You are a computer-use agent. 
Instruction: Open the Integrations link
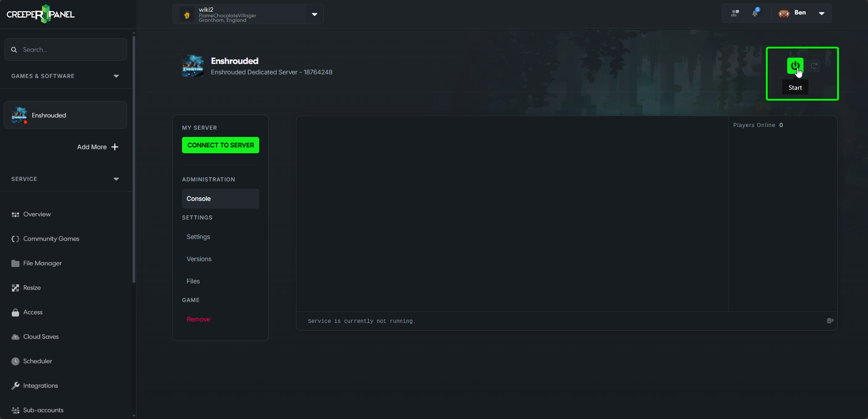[x=40, y=386]
